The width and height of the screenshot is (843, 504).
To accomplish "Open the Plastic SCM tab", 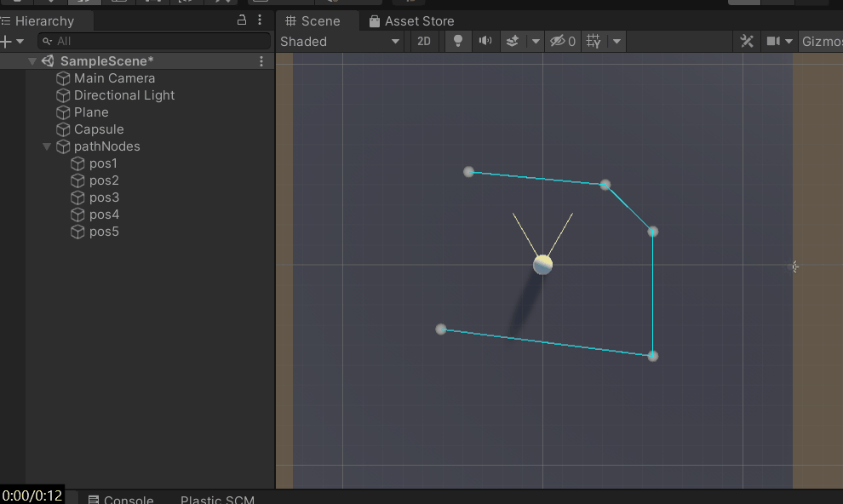I will click(x=217, y=499).
